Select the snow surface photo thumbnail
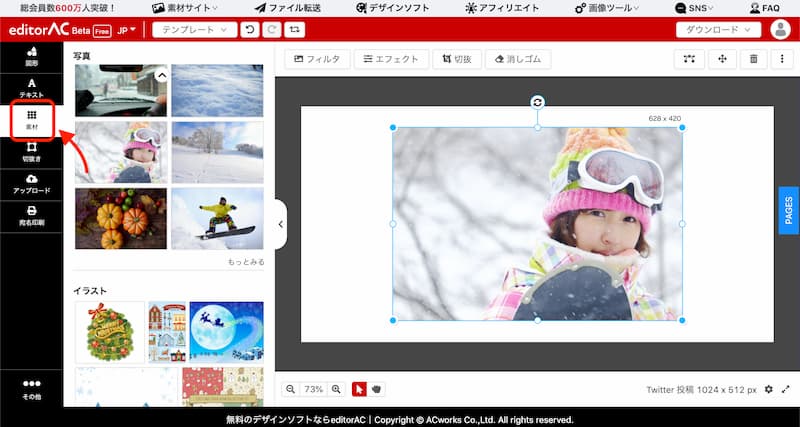Image resolution: width=800 pixels, height=427 pixels. tap(217, 90)
